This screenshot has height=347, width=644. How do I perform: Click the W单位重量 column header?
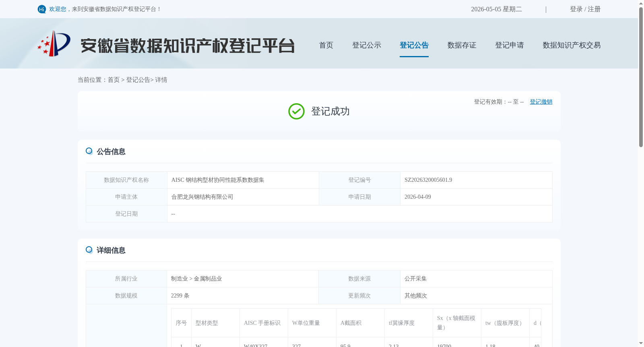(x=312, y=323)
